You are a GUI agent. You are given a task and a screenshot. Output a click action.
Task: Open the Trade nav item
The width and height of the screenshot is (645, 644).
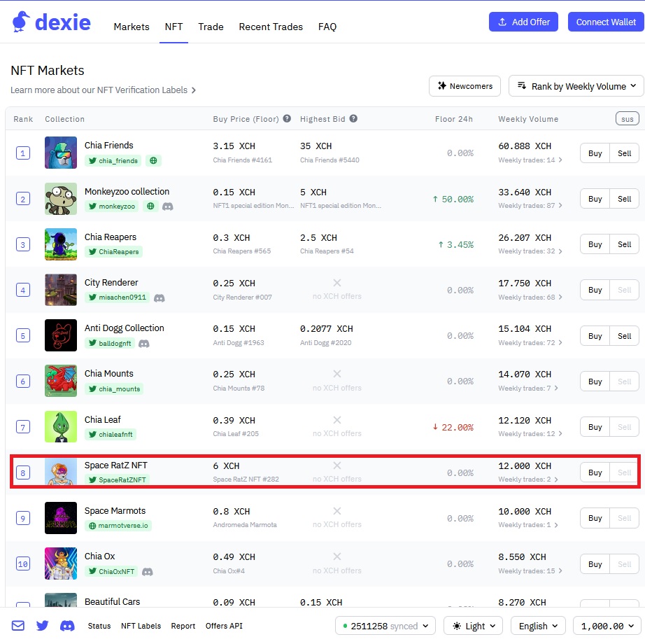(211, 27)
